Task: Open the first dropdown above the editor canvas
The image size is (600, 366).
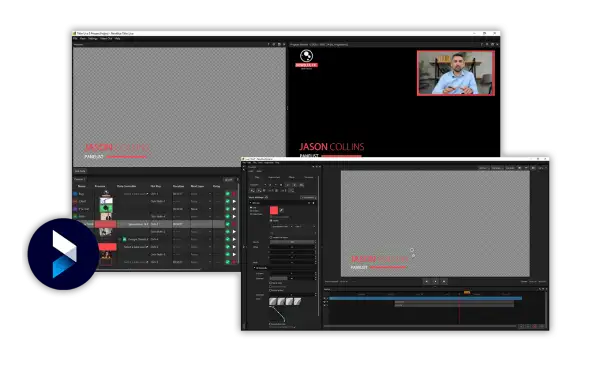Action: pyautogui.click(x=483, y=168)
